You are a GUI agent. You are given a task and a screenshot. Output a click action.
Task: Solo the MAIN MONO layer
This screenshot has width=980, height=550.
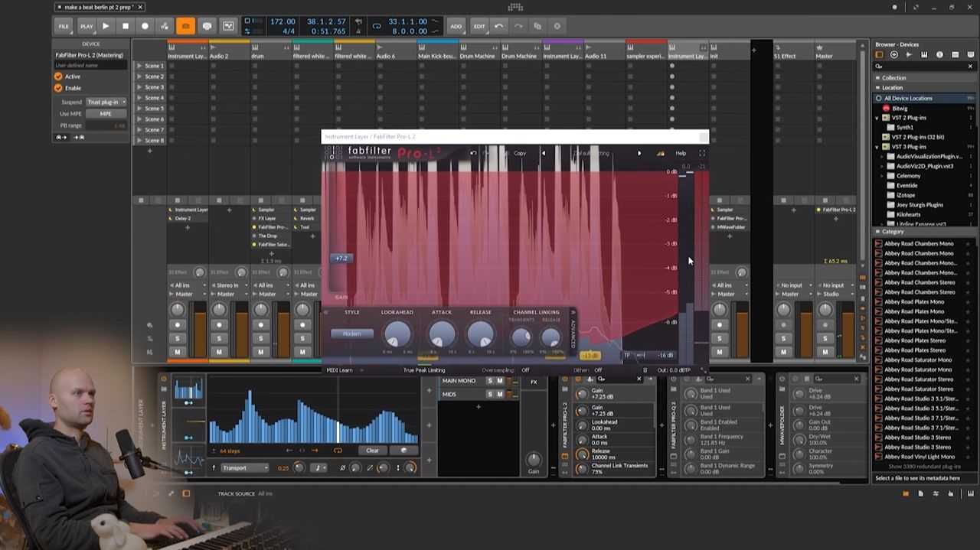point(491,381)
